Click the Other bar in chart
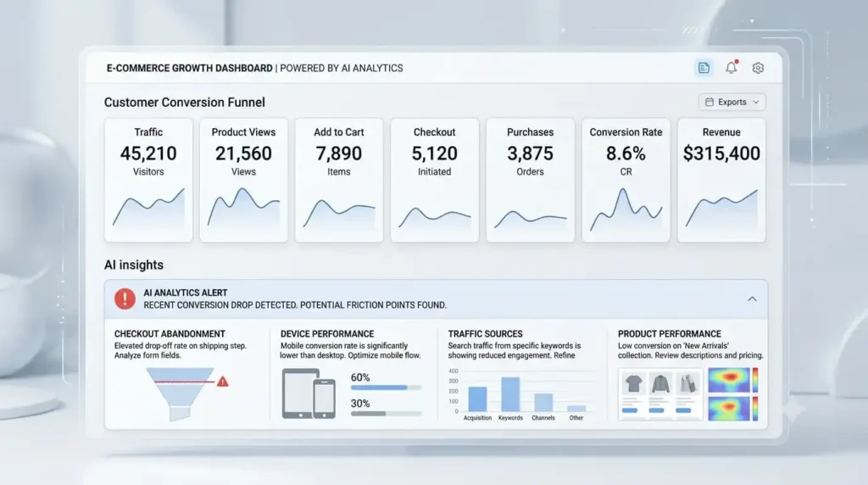The width and height of the screenshot is (868, 485). click(x=576, y=409)
